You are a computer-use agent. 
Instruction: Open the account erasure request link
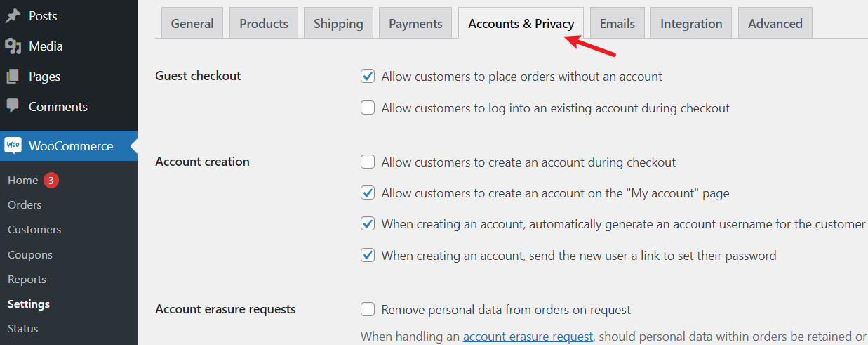pos(528,337)
